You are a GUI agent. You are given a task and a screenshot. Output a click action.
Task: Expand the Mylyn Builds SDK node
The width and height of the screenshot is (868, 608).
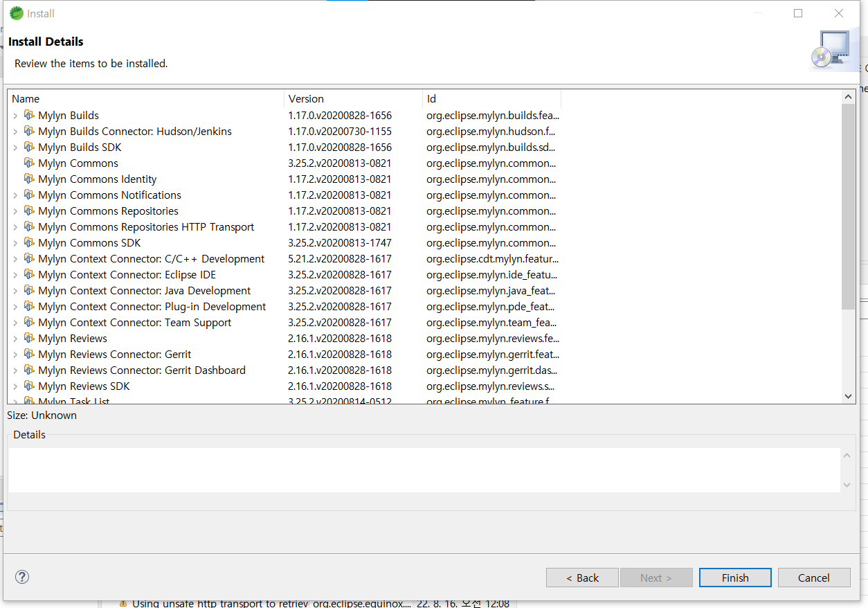tap(15, 147)
